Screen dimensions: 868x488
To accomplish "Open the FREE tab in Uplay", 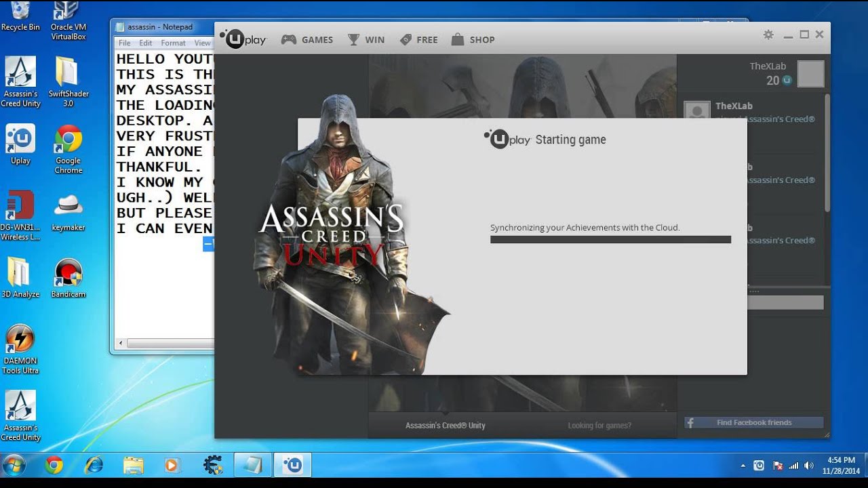I will tap(418, 40).
